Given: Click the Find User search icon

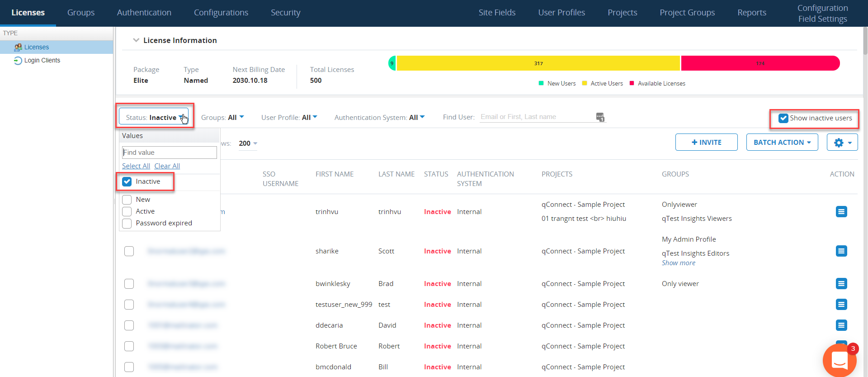Looking at the screenshot, I should click(x=600, y=117).
